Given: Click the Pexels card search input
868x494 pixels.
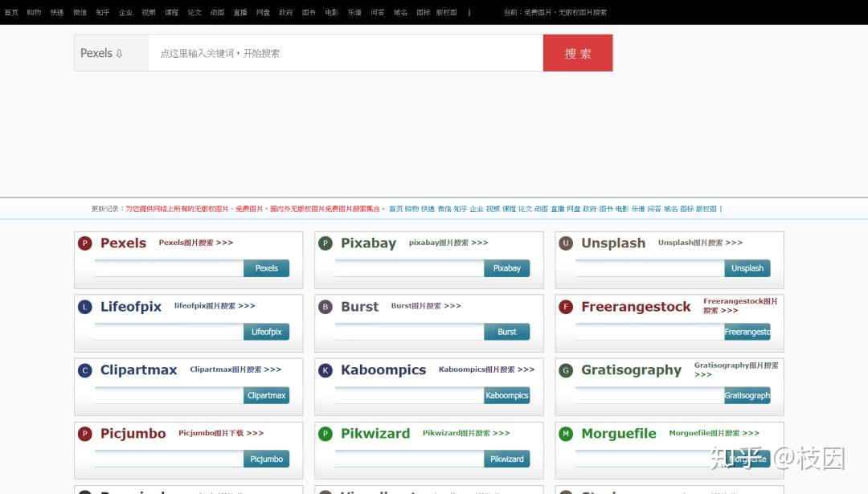Looking at the screenshot, I should (170, 268).
